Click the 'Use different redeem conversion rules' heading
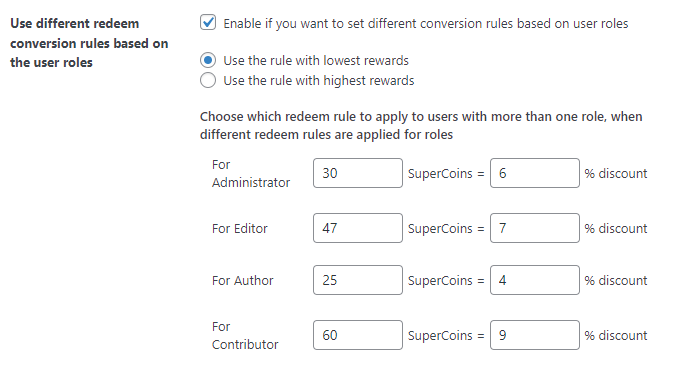675x368 pixels. (x=89, y=43)
